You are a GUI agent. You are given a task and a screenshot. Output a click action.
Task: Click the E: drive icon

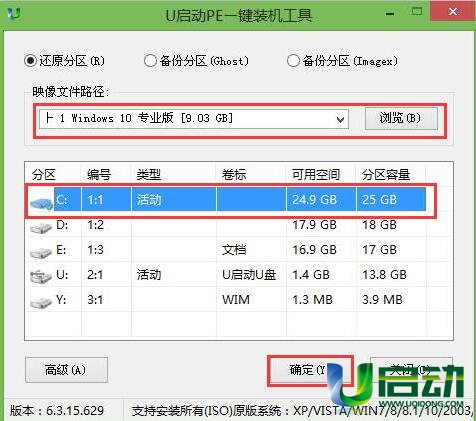(x=41, y=253)
